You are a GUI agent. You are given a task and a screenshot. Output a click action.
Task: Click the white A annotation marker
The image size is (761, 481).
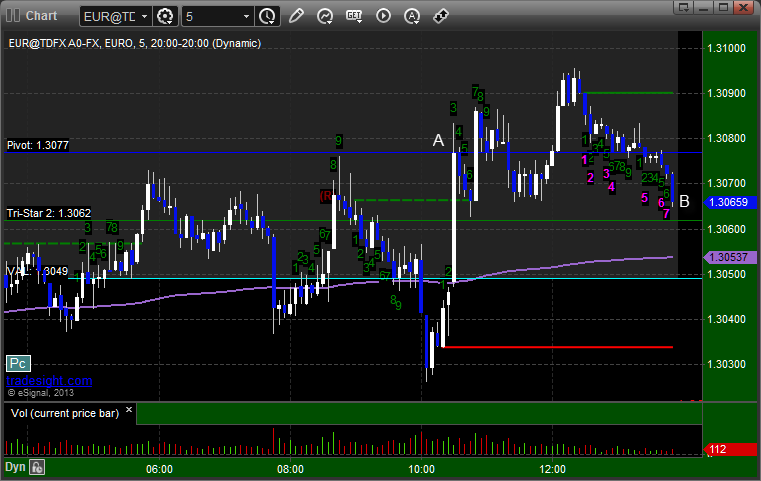[x=438, y=140]
